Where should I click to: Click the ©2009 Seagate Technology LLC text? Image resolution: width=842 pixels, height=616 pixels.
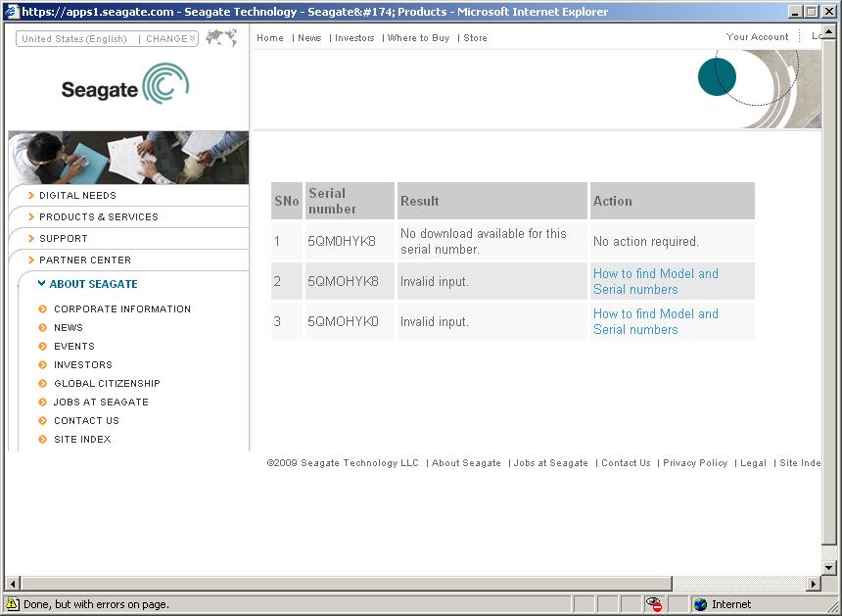coord(343,463)
